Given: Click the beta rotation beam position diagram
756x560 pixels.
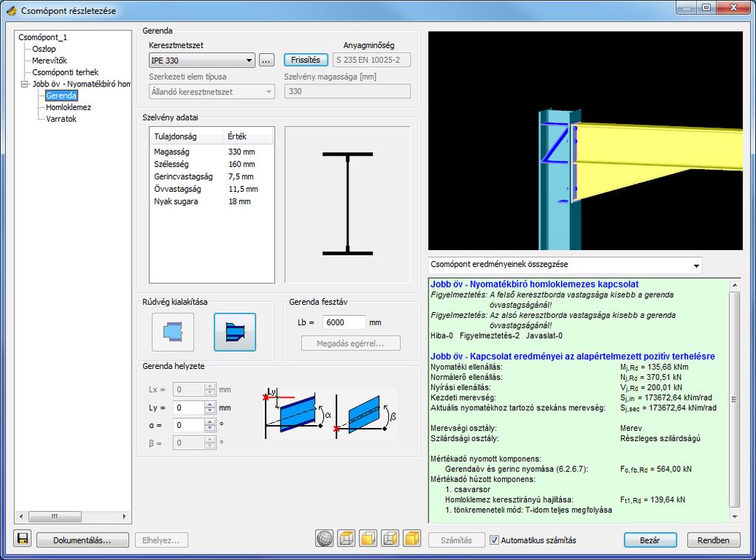Looking at the screenshot, I should tap(365, 414).
